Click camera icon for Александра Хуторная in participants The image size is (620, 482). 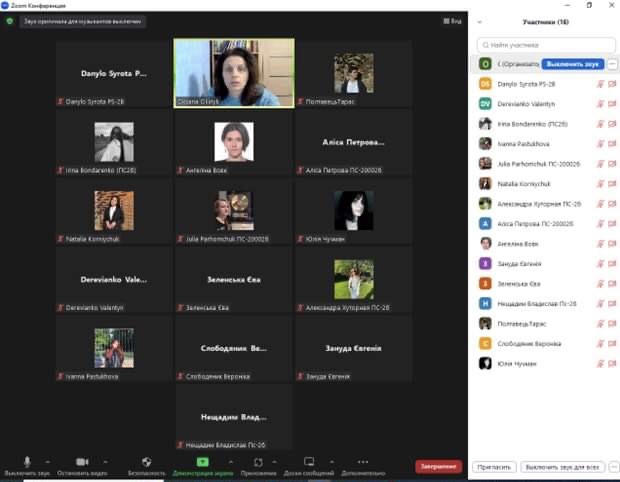(612, 204)
